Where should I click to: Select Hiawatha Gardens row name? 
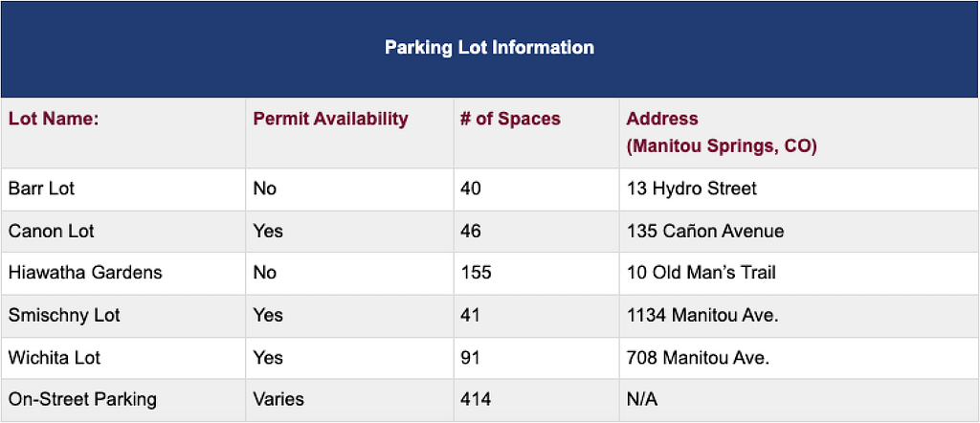85,273
